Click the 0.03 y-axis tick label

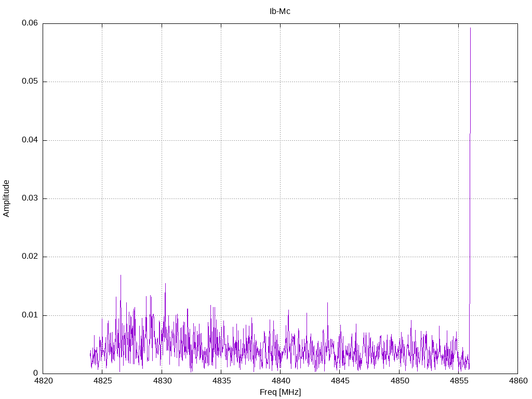tap(30, 198)
